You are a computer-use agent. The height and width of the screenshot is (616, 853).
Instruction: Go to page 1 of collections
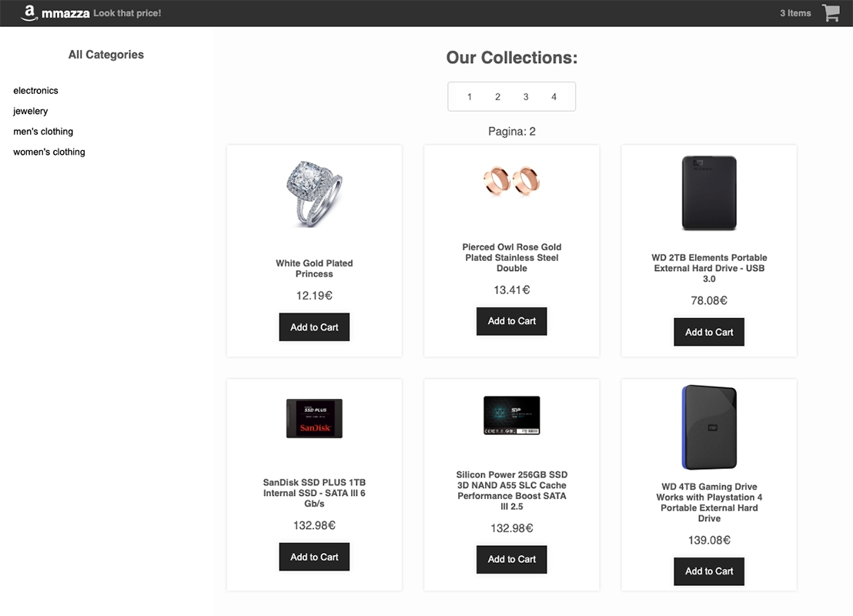pyautogui.click(x=470, y=97)
